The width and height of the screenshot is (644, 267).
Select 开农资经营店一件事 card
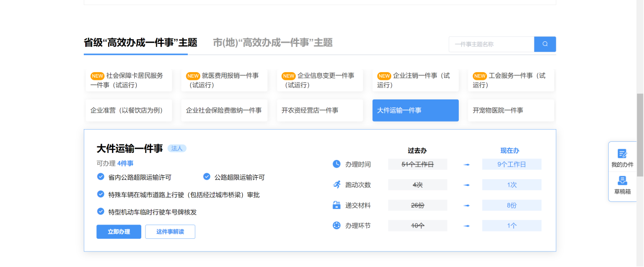tap(320, 111)
